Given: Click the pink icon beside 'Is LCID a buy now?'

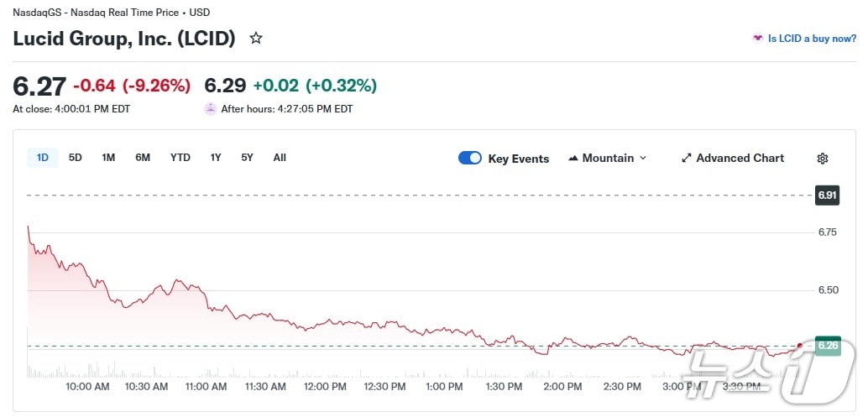Looking at the screenshot, I should coord(758,39).
